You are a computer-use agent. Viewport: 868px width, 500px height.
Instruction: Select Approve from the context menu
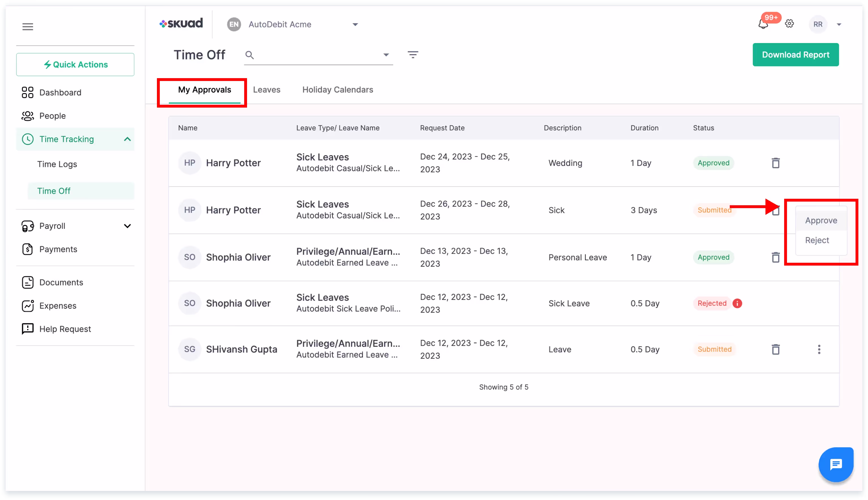[821, 221]
